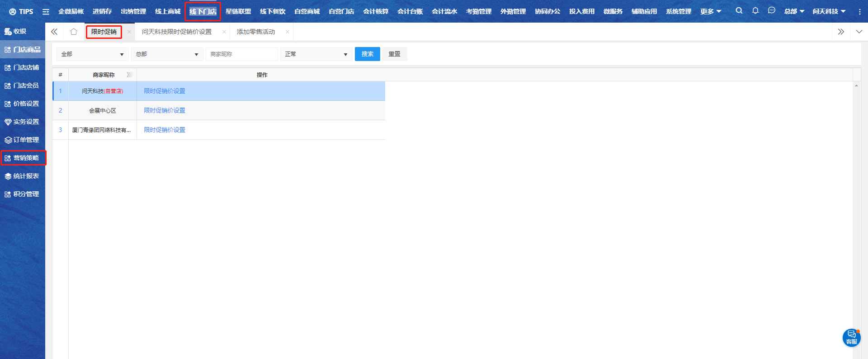Toggle the sidebar menu collapse icon
Viewport: 868px width, 359px height.
[x=46, y=12]
